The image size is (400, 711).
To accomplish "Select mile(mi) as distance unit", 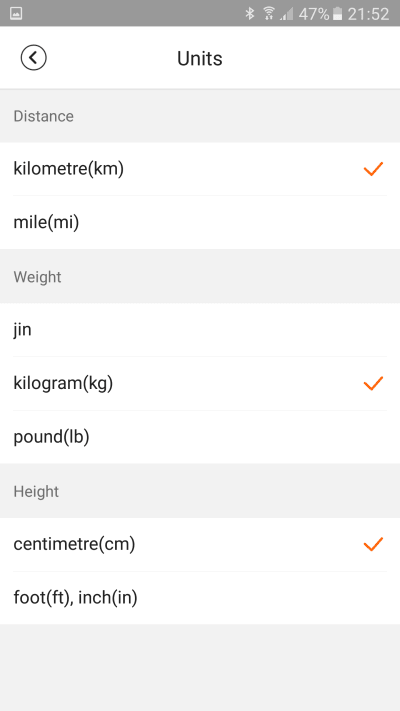I will pyautogui.click(x=200, y=223).
